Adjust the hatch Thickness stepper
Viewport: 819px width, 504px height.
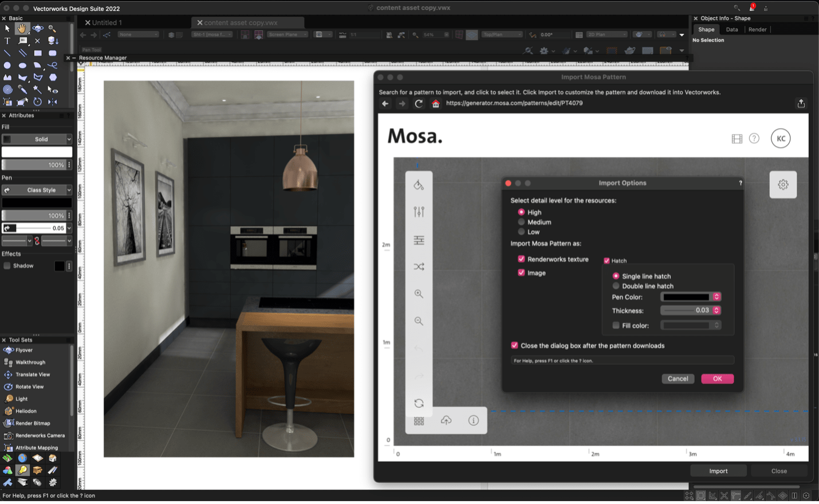[716, 310]
